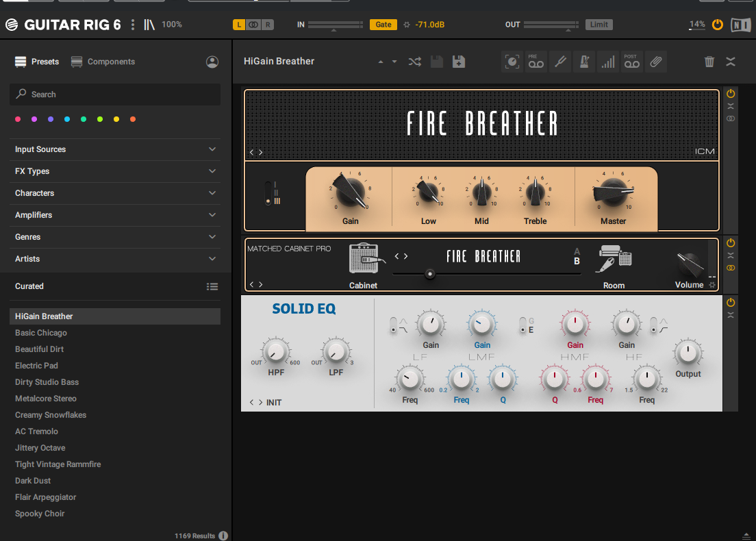Select the Basic Chicago preset
The width and height of the screenshot is (756, 541).
[115, 333]
